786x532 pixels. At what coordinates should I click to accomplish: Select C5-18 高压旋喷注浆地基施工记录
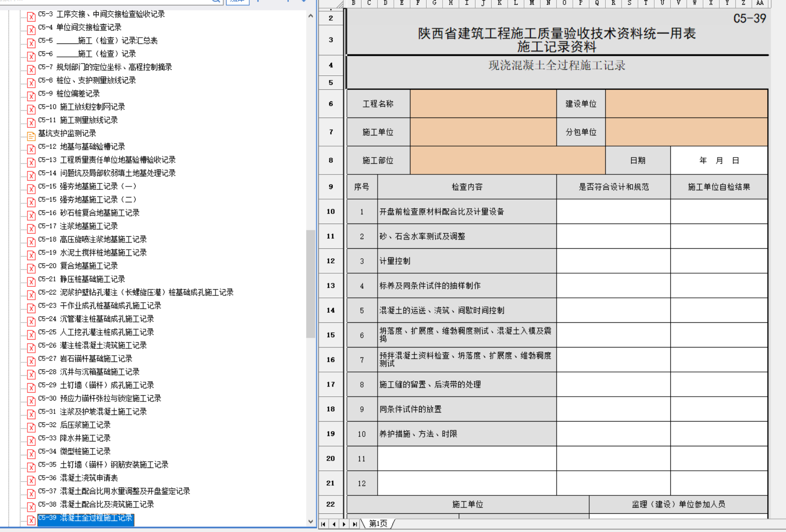(92, 239)
